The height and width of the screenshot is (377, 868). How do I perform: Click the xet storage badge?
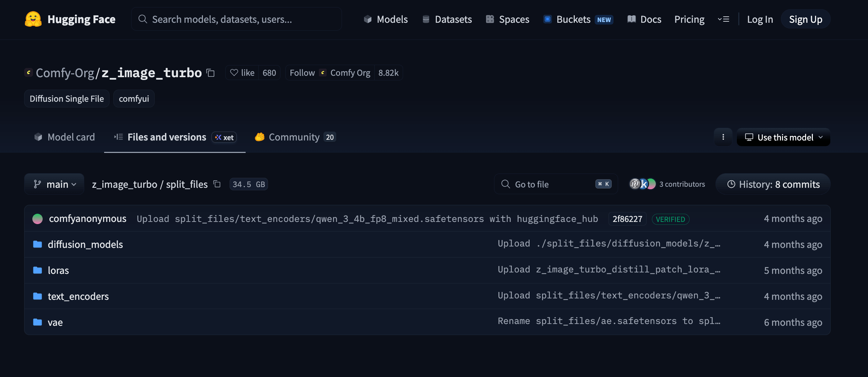click(224, 137)
